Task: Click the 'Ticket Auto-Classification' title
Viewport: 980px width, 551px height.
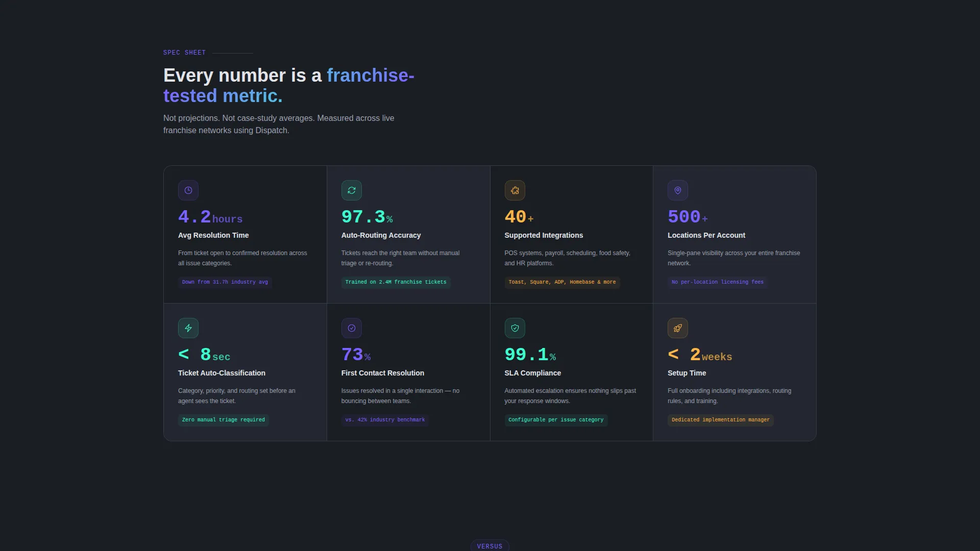Action: click(x=222, y=373)
